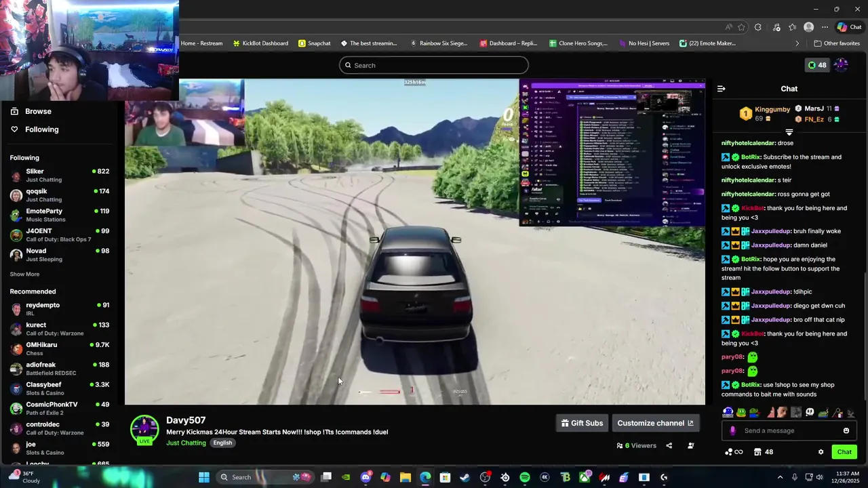Click the browser read aloud icon

pyautogui.click(x=728, y=27)
